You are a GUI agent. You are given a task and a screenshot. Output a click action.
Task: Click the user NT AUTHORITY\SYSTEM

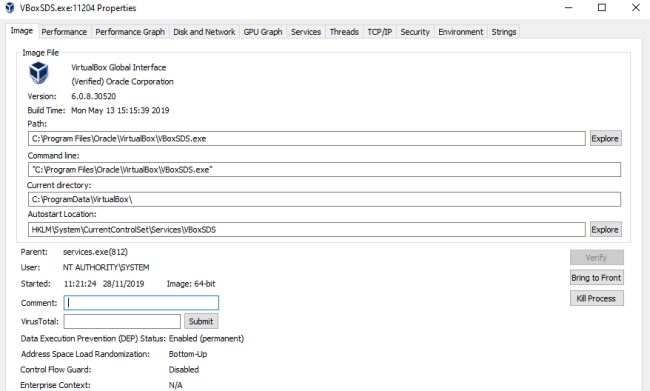tap(106, 267)
